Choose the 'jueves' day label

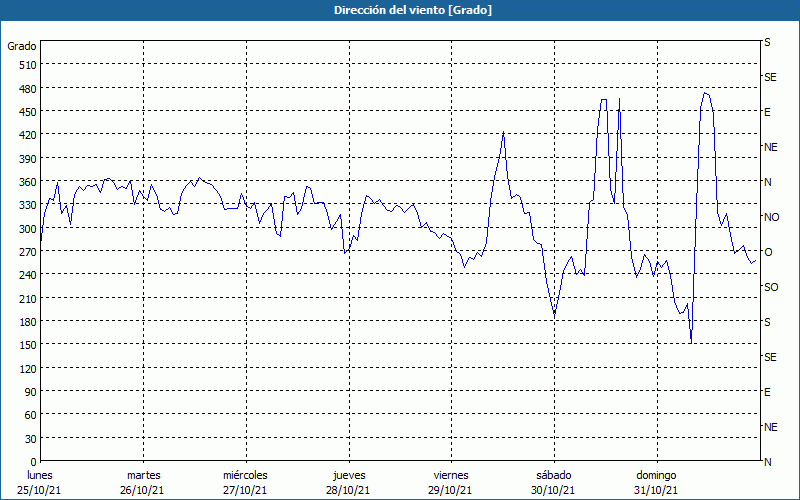coord(349,475)
